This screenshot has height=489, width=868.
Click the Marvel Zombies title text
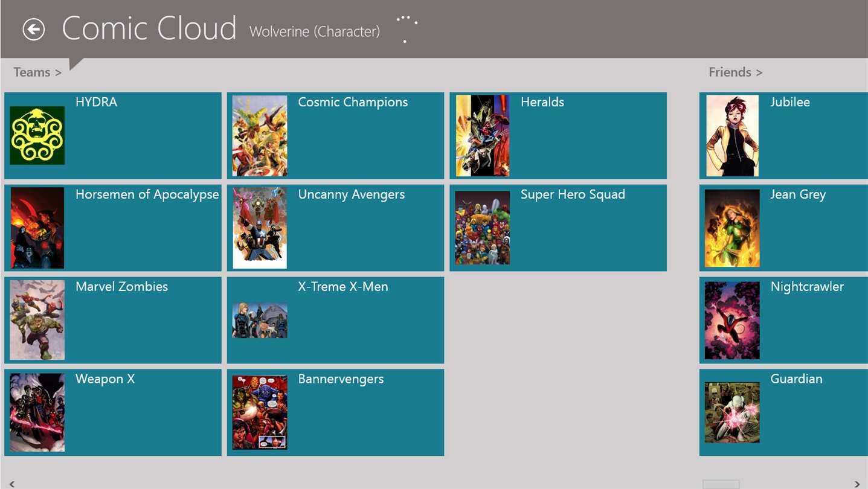coord(121,287)
